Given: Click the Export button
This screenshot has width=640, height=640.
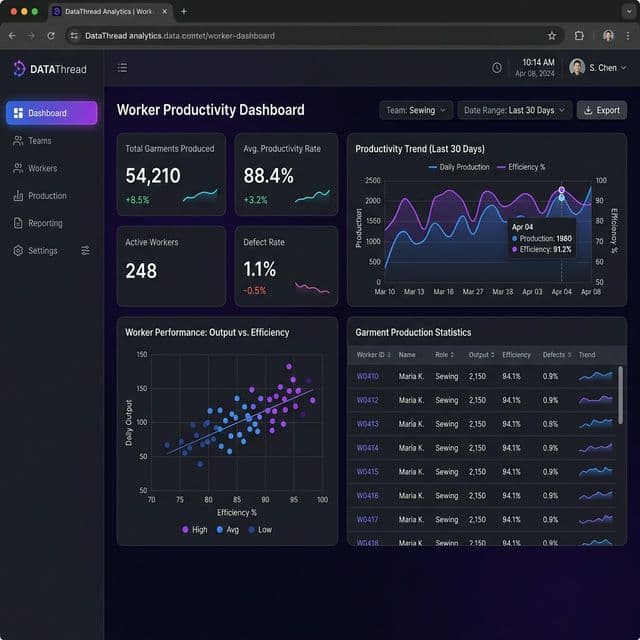Looking at the screenshot, I should [x=602, y=110].
